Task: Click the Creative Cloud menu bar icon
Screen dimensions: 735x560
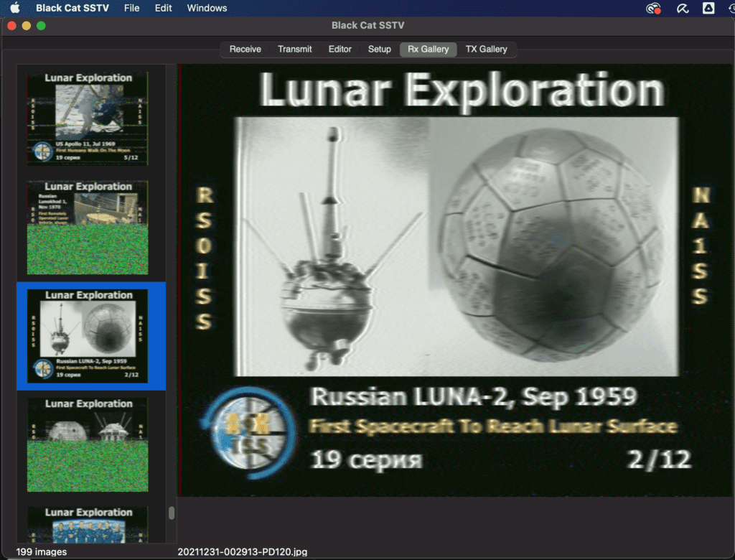Action: [652, 9]
